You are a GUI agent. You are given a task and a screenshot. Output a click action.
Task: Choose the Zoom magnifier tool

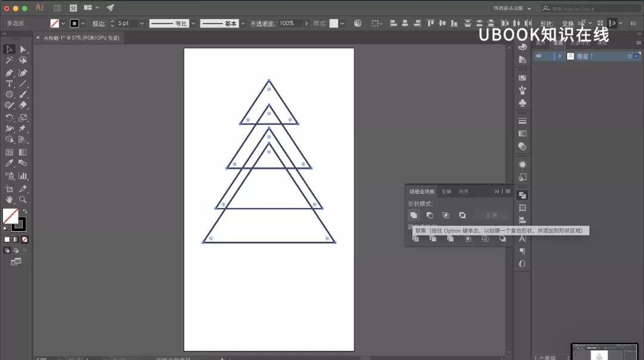23,200
